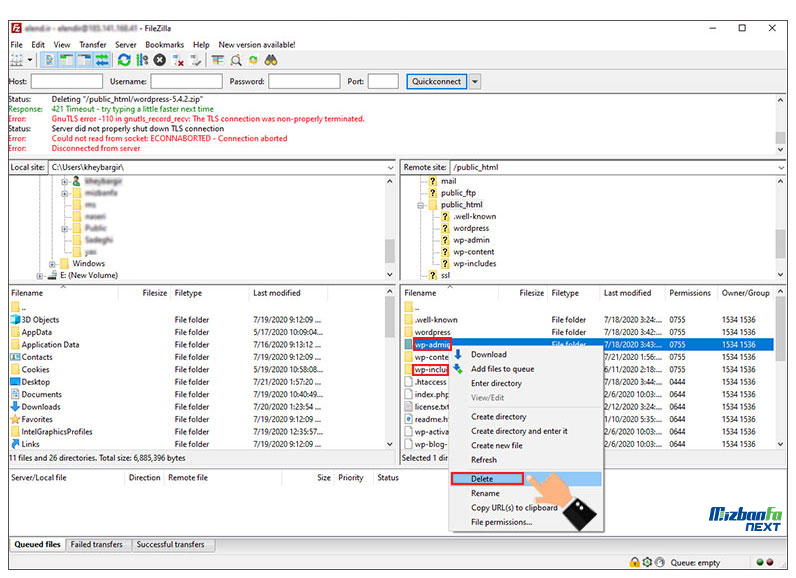Choose Delete from the context menu
The image size is (796, 578).
click(526, 479)
